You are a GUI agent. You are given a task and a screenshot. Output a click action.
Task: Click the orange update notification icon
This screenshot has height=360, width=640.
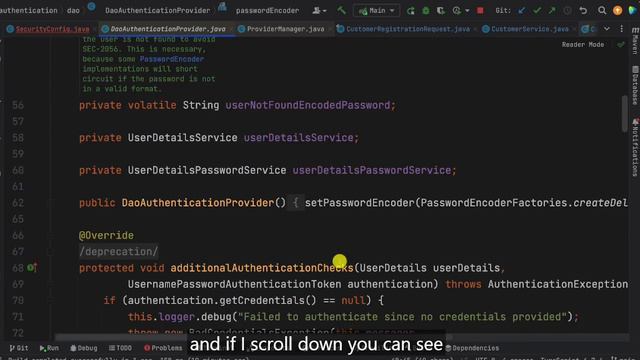pos(618,11)
